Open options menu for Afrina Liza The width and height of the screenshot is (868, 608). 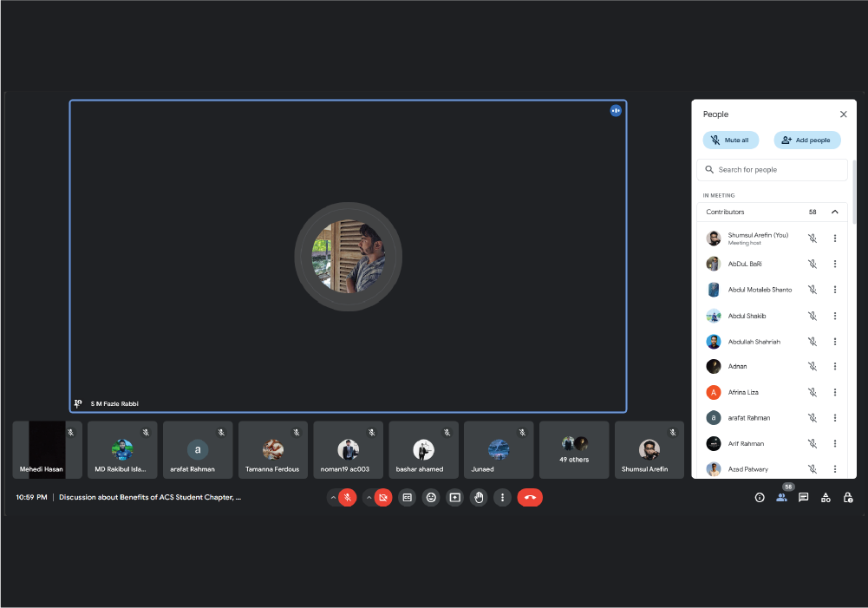coord(835,392)
